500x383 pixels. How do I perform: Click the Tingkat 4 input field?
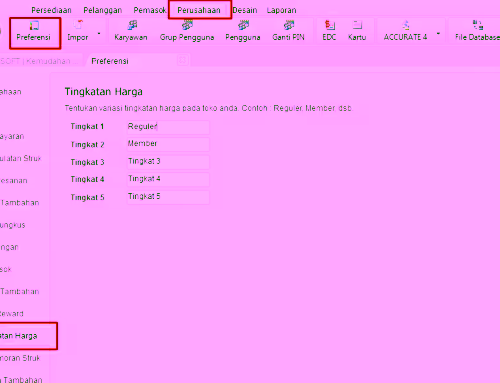tap(168, 179)
